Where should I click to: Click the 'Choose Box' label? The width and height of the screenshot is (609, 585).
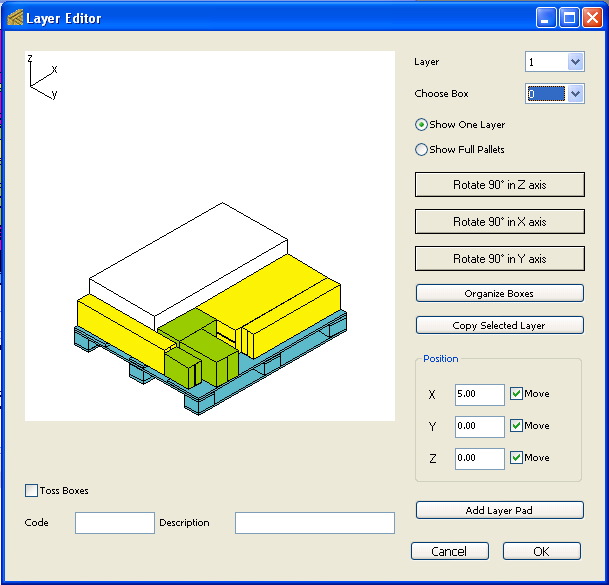click(x=441, y=94)
